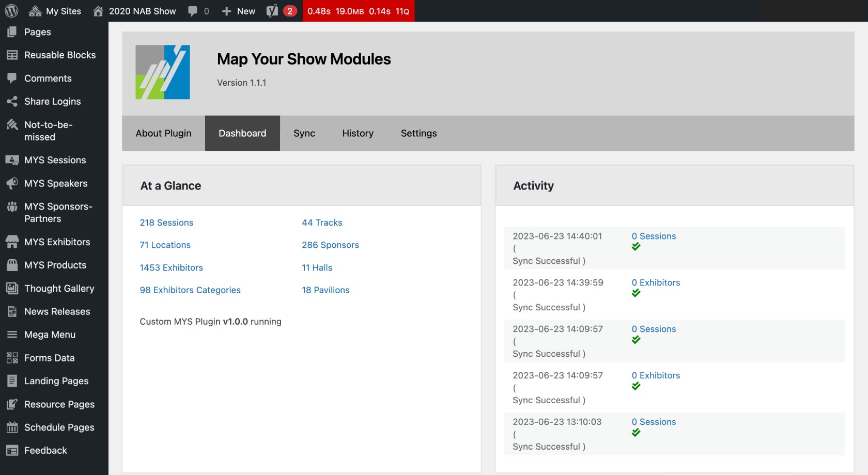868x475 pixels.
Task: Click the Query Monitor performance stats bar
Action: (358, 11)
